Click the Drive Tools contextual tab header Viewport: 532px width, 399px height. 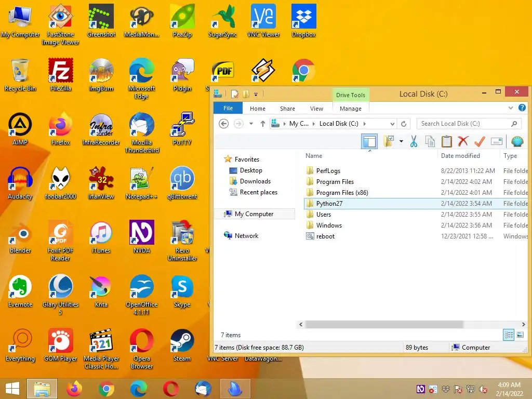coord(351,95)
